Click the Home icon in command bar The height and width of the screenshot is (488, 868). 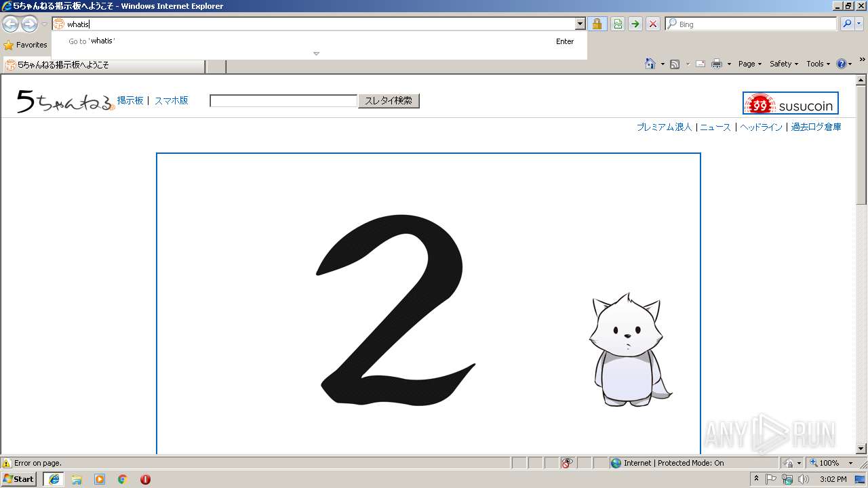[x=650, y=64]
